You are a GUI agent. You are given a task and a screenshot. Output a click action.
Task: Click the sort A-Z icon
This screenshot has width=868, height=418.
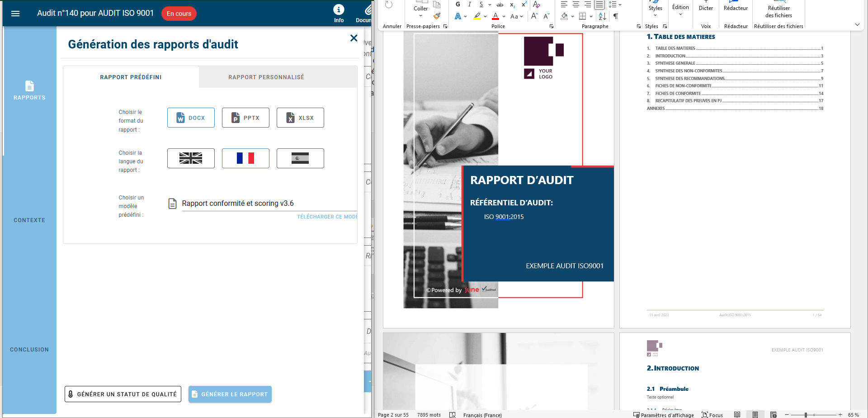point(602,16)
